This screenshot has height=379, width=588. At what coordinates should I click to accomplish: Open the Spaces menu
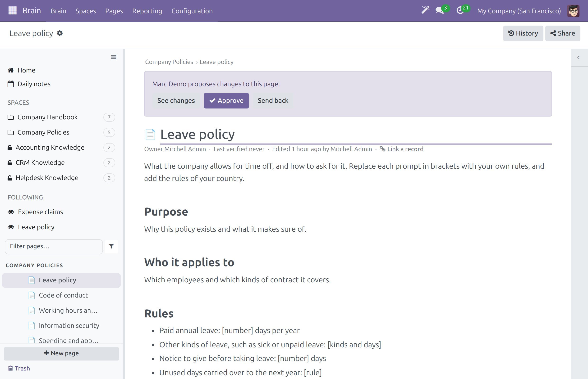86,11
